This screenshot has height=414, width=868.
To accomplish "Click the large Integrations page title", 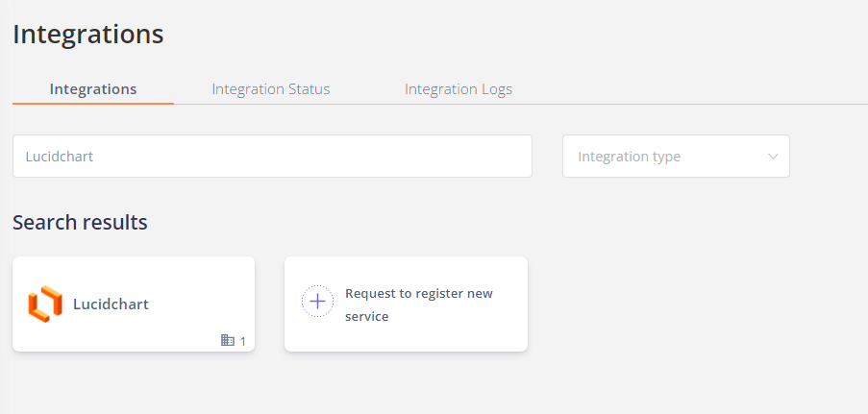I will pyautogui.click(x=88, y=34).
